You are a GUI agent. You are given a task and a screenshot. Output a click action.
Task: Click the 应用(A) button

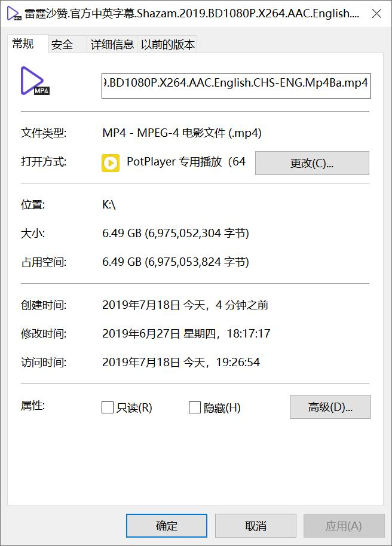tap(344, 526)
